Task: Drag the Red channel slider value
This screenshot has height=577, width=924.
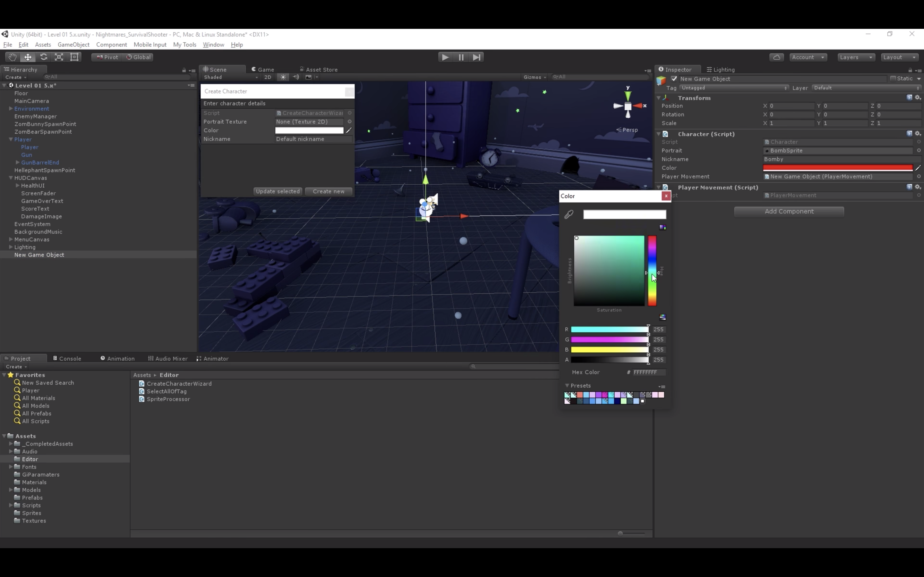Action: pyautogui.click(x=646, y=328)
